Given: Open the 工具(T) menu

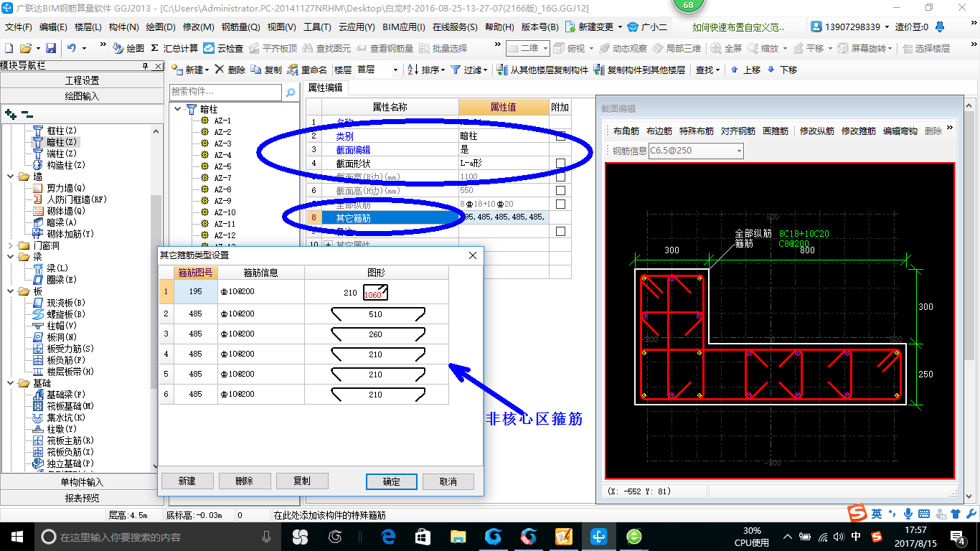Looking at the screenshot, I should pos(317,27).
